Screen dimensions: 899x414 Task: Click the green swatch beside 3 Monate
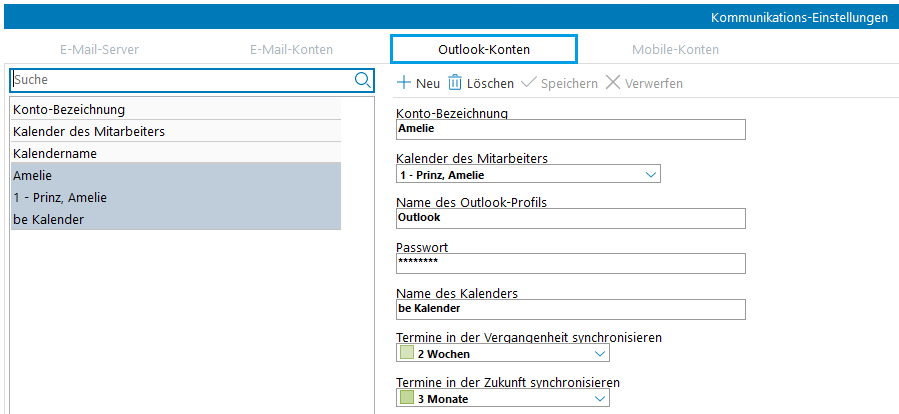pos(406,399)
